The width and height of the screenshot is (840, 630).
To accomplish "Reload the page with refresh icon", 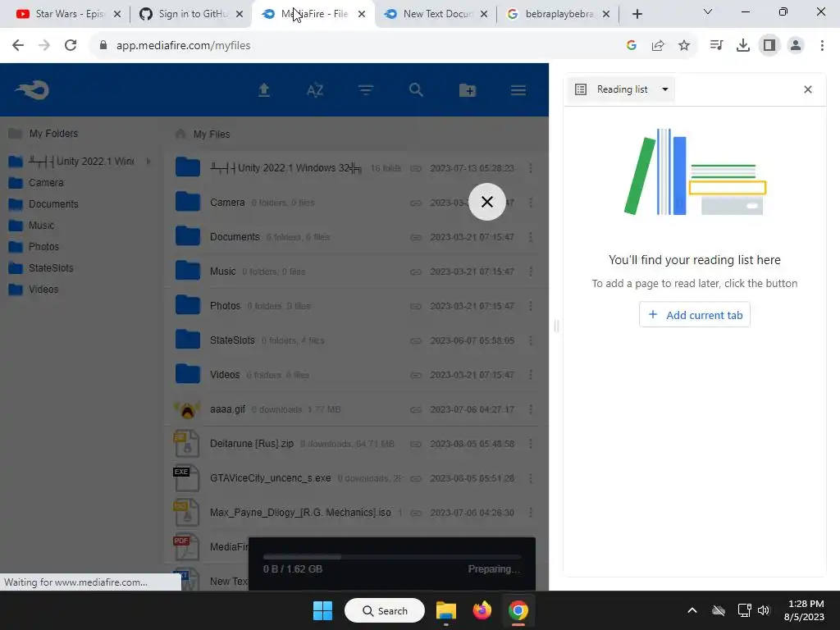I will (71, 46).
